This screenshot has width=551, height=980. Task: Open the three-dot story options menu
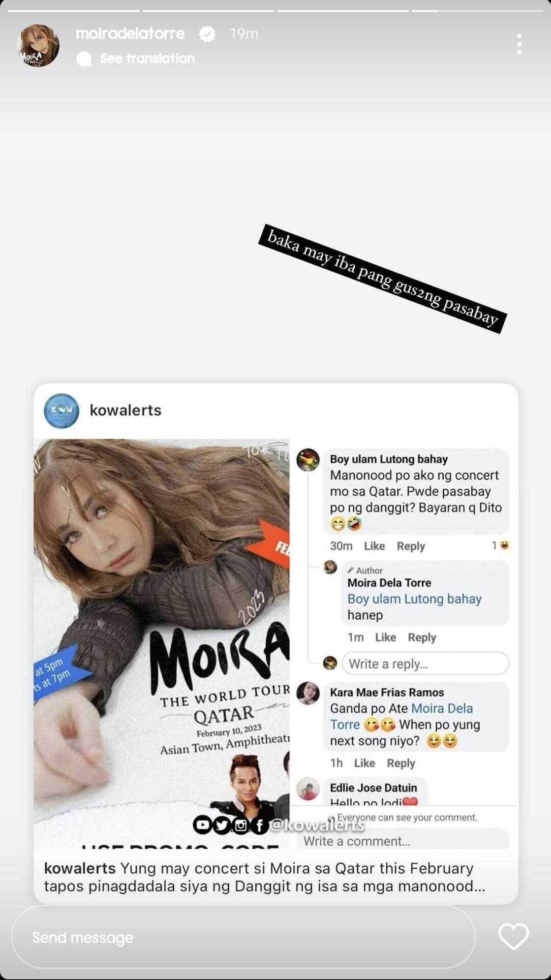tap(519, 44)
